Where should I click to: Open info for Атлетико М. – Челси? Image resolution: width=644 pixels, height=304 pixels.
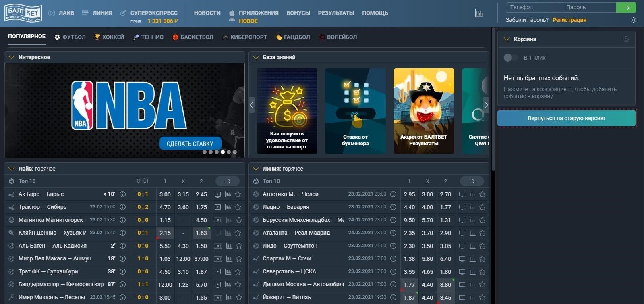(x=393, y=194)
